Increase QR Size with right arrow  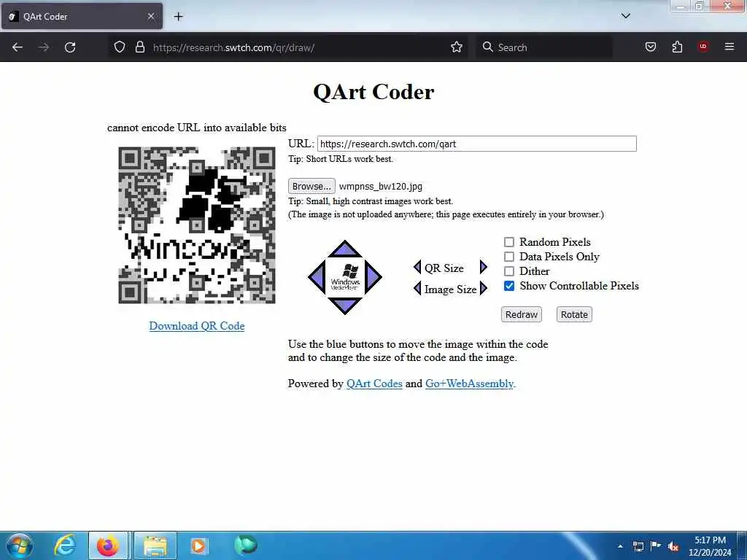(x=483, y=267)
